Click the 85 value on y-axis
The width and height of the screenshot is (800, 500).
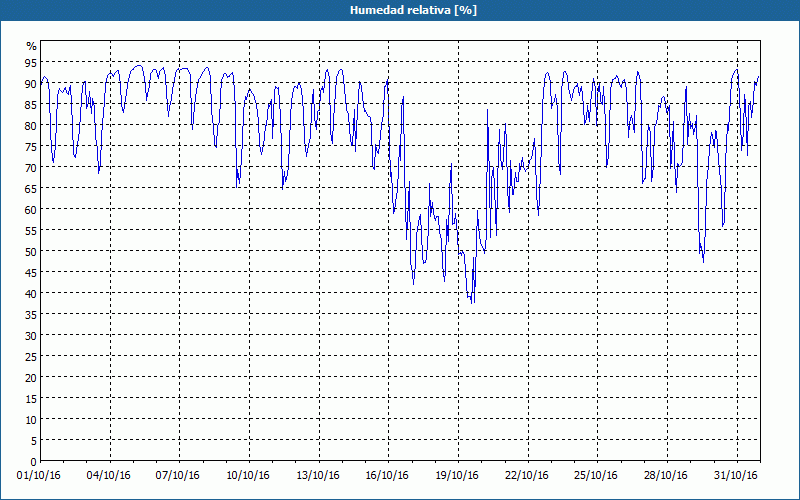pos(31,105)
